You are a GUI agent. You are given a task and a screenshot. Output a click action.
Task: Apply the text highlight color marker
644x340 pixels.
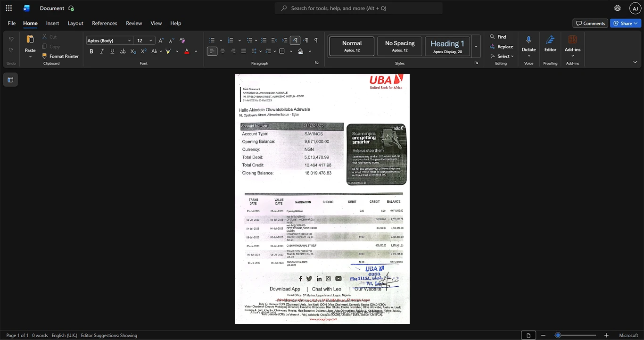click(168, 51)
